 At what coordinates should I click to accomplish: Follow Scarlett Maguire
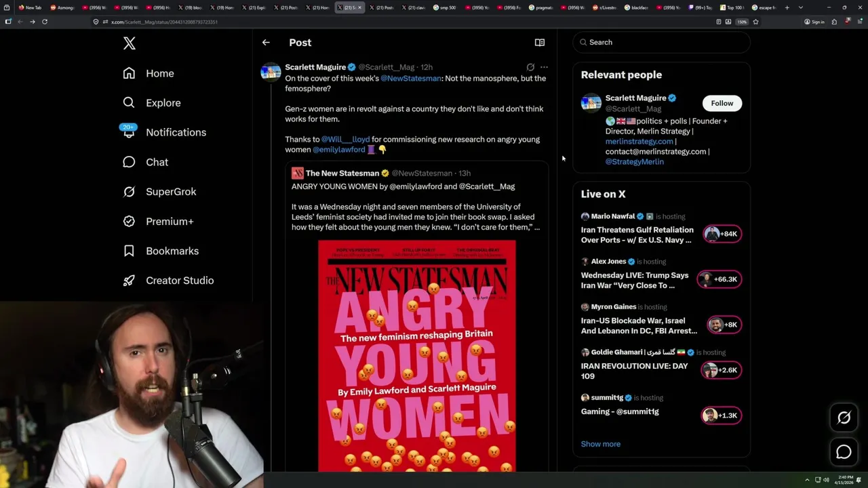coord(722,103)
